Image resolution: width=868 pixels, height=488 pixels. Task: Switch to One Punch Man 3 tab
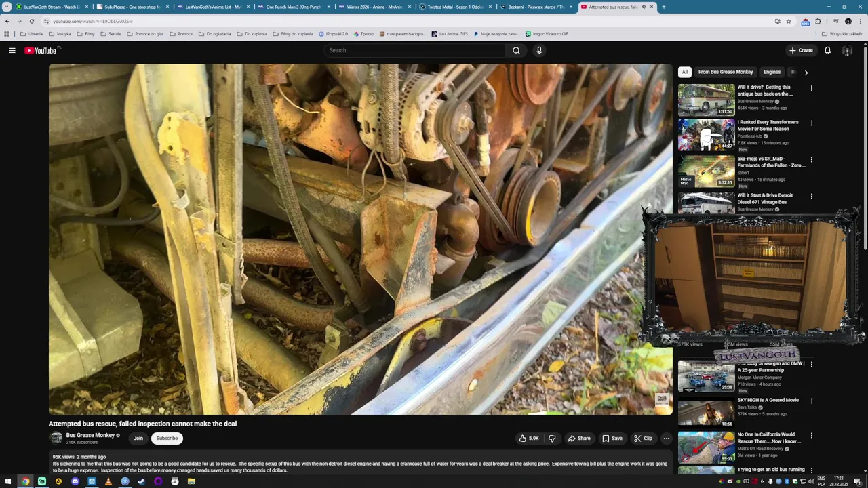pos(293,7)
